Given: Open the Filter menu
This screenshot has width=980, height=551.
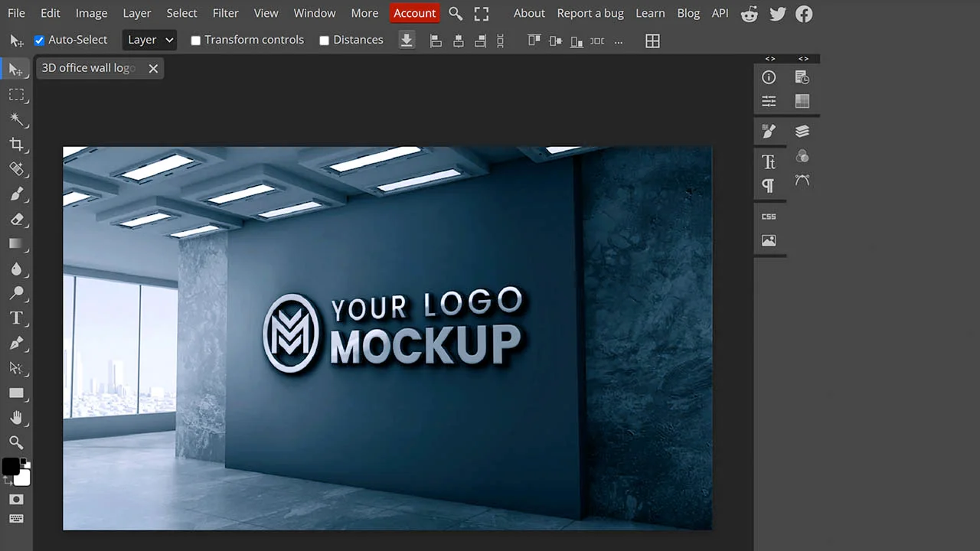Looking at the screenshot, I should 225,13.
